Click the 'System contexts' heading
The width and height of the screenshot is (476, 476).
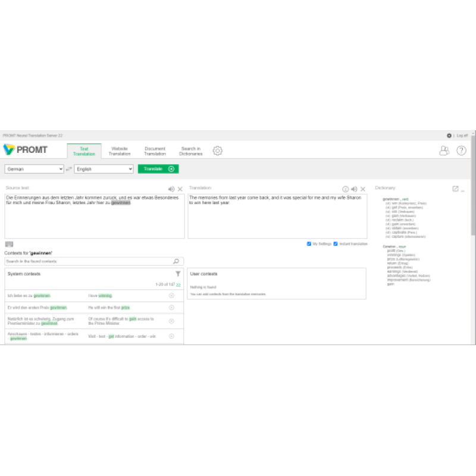(24, 274)
